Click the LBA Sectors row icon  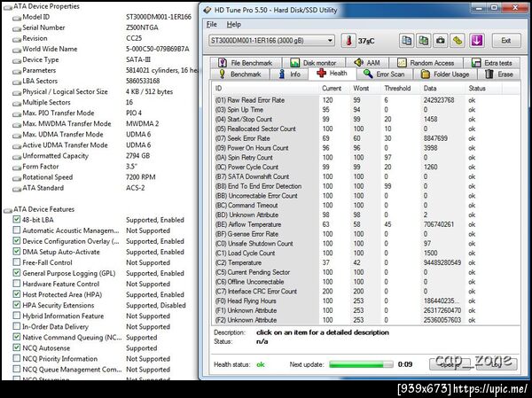[17, 82]
